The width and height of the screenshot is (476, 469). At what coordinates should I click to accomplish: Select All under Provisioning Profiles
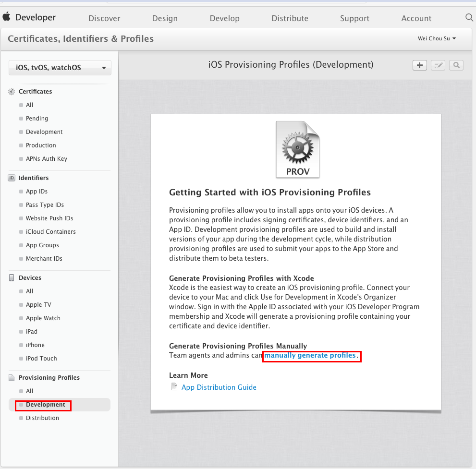(29, 391)
